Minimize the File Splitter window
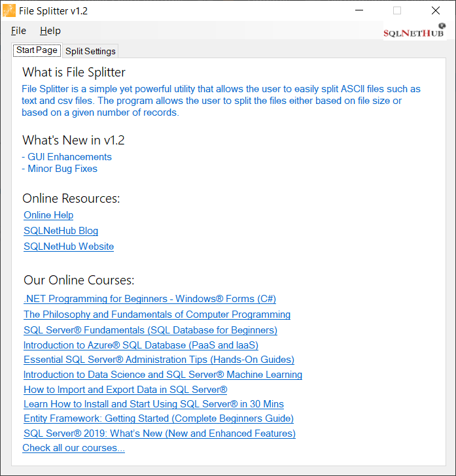456x476 pixels. pos(359,10)
